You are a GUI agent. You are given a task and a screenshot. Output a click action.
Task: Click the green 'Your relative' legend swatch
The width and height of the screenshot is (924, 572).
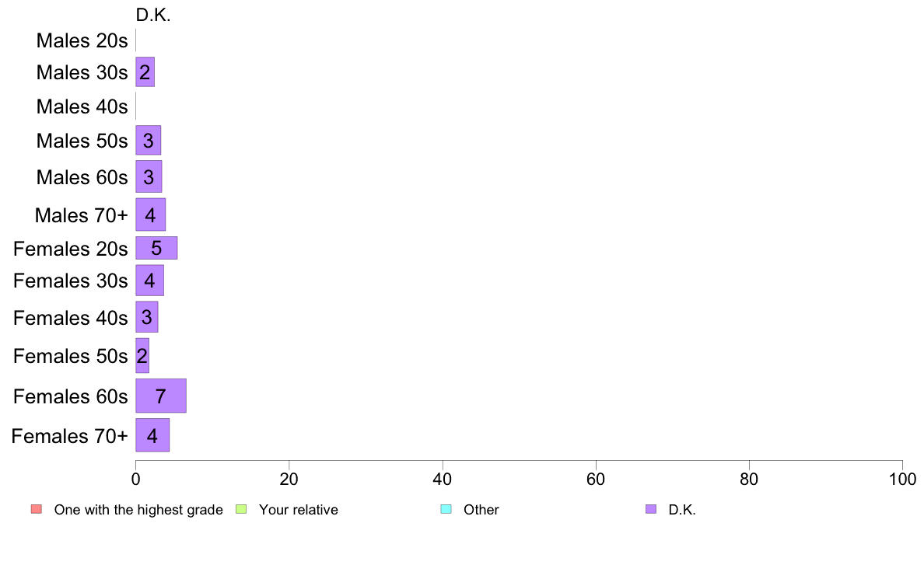241,509
